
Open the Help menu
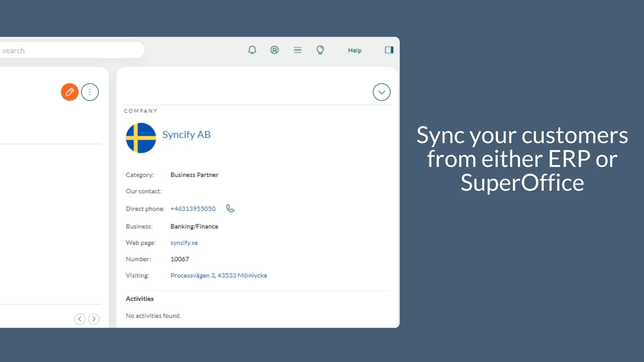pyautogui.click(x=355, y=50)
